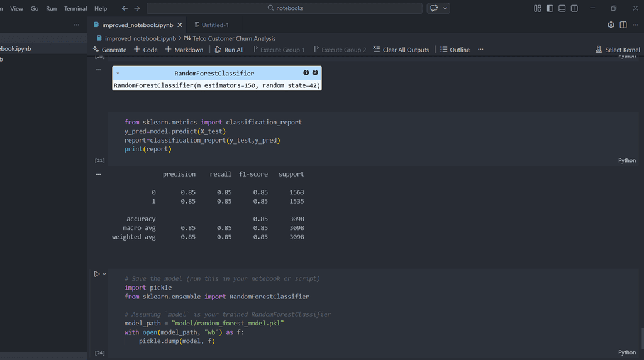The width and height of the screenshot is (644, 360).
Task: Click the split editor icon
Action: pos(623,25)
